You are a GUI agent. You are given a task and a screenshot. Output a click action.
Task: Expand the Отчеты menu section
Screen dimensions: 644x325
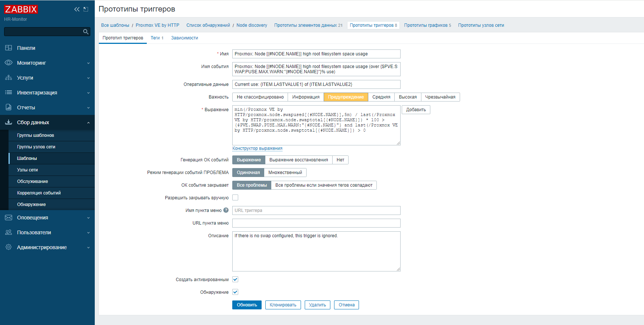pyautogui.click(x=88, y=108)
